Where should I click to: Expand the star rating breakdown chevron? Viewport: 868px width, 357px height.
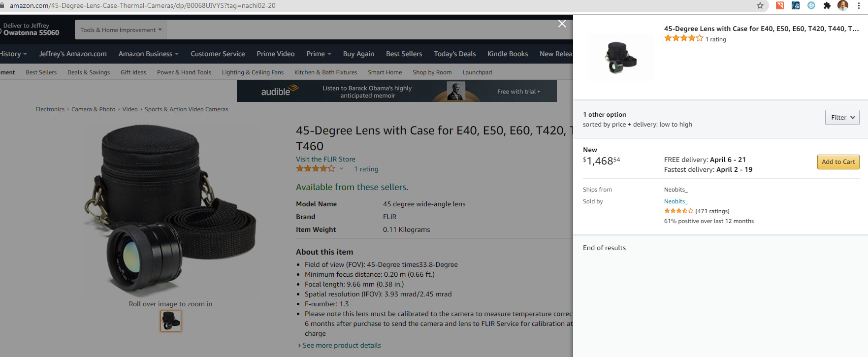point(341,169)
